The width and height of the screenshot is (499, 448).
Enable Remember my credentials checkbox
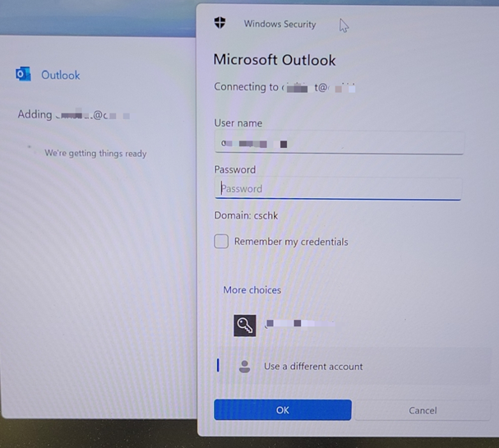click(x=221, y=241)
